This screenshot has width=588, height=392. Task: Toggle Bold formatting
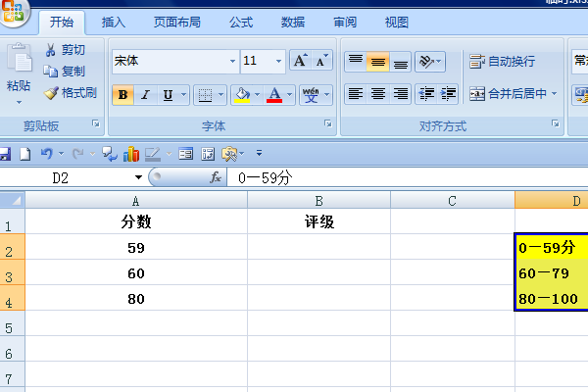point(123,94)
